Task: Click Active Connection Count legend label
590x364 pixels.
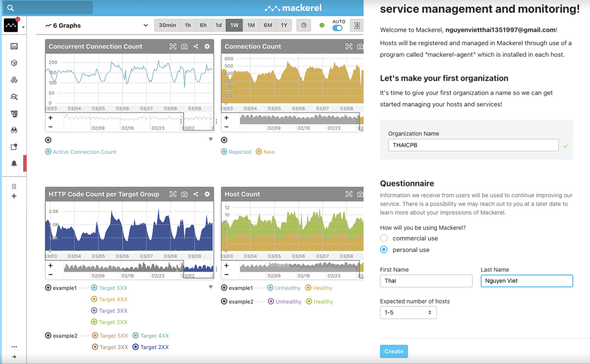Action: click(84, 152)
